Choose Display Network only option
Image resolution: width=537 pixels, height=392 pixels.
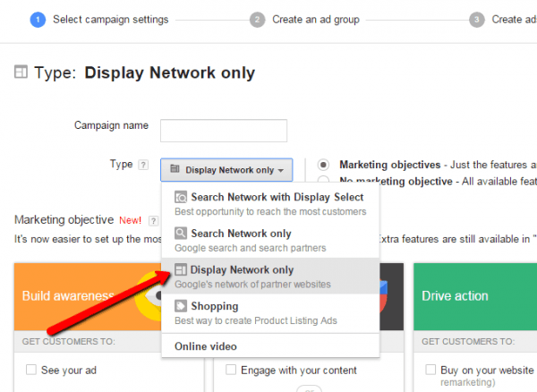pyautogui.click(x=270, y=276)
